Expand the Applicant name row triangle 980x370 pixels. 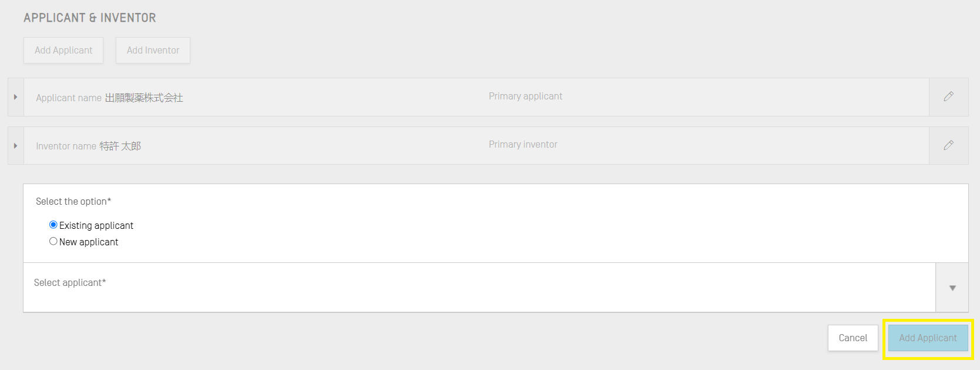point(15,97)
